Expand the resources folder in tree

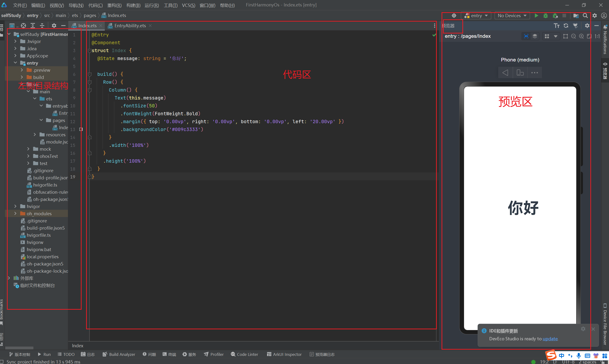click(35, 135)
